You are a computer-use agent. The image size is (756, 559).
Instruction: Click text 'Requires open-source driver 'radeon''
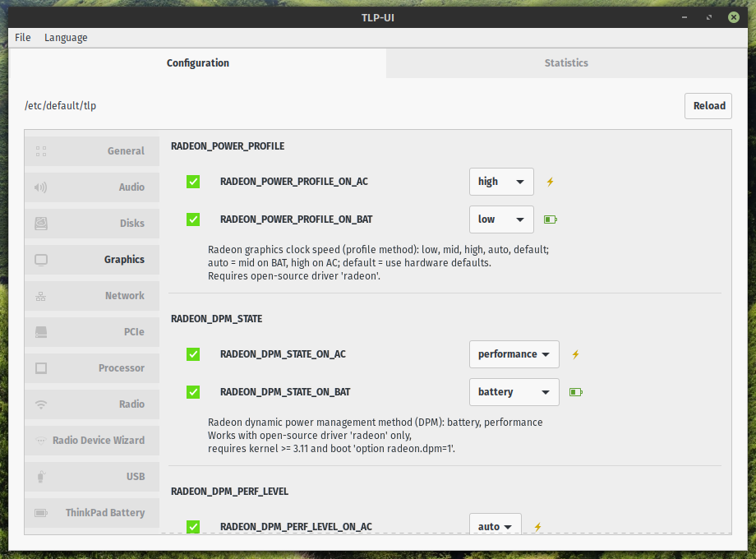(x=293, y=276)
